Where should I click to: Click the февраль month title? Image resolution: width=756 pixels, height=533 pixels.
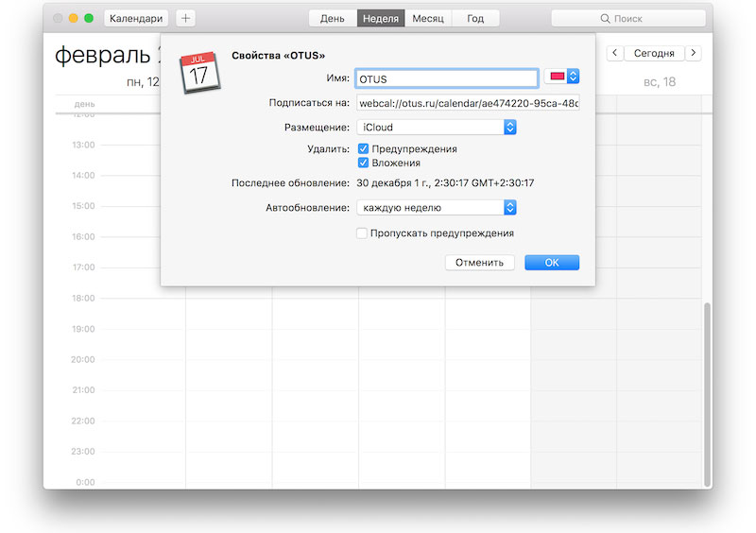click(x=103, y=55)
